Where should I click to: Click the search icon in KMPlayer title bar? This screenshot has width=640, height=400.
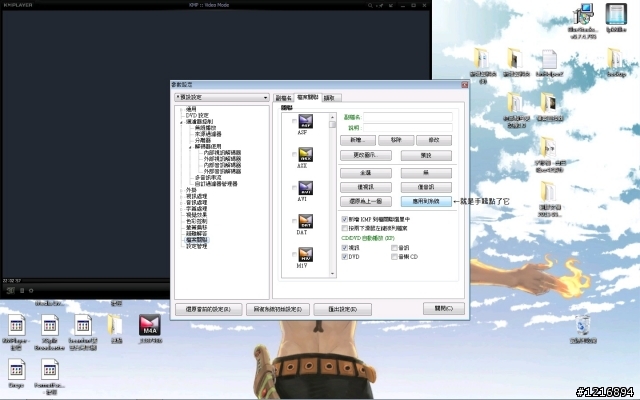point(370,5)
